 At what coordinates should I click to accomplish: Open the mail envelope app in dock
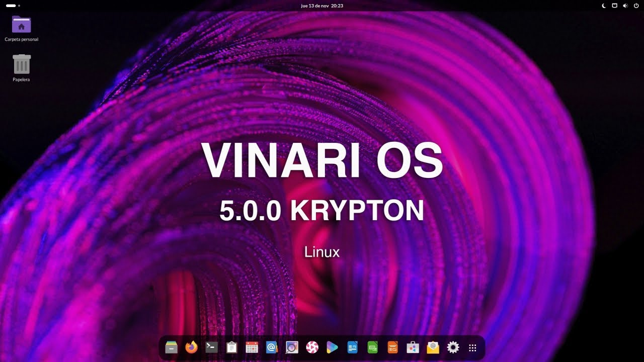pyautogui.click(x=433, y=347)
